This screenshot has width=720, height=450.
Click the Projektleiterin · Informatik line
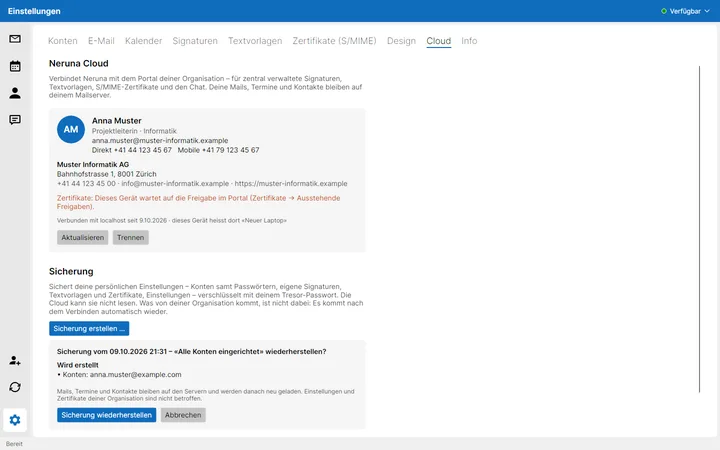pyautogui.click(x=134, y=131)
